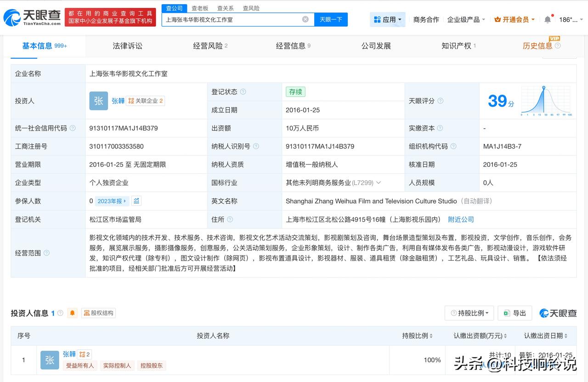This screenshot has height=382, width=588.
Task: Click the help icon beside 天眼评分
Action: tap(441, 101)
